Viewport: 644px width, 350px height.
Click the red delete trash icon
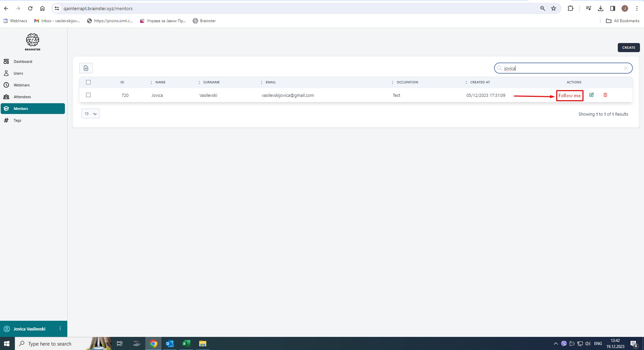pos(605,95)
